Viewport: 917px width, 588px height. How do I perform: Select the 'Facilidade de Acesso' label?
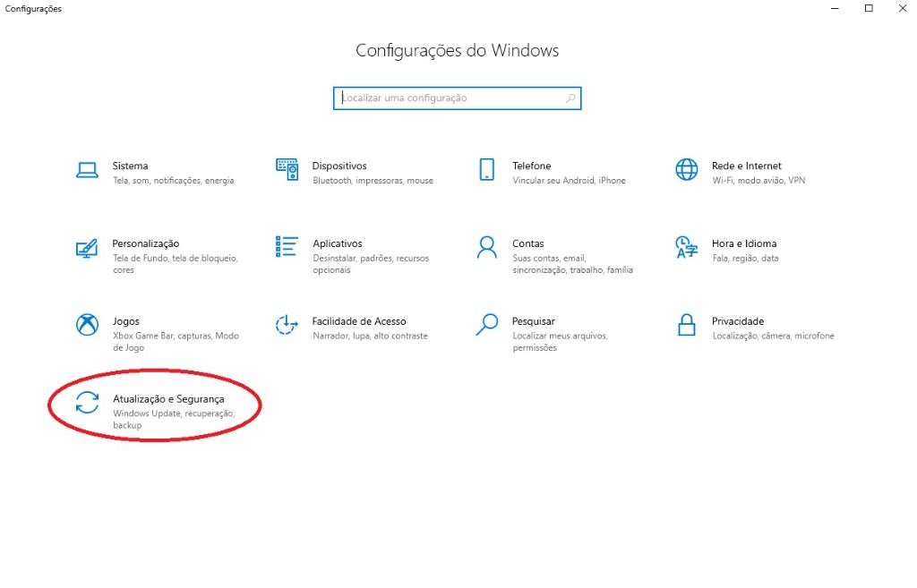(358, 321)
